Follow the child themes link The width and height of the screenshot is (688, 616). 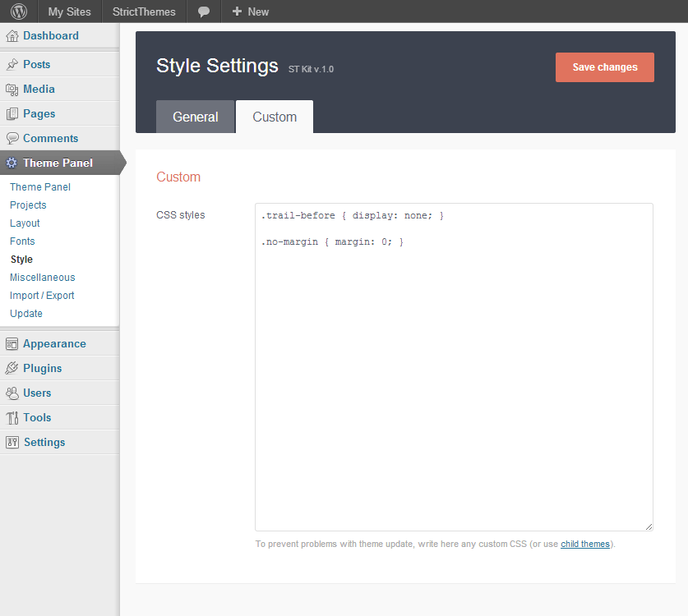click(x=584, y=544)
